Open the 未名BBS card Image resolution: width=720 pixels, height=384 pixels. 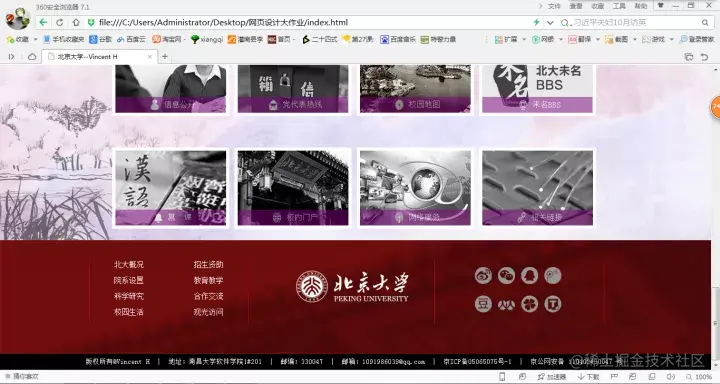(537, 89)
